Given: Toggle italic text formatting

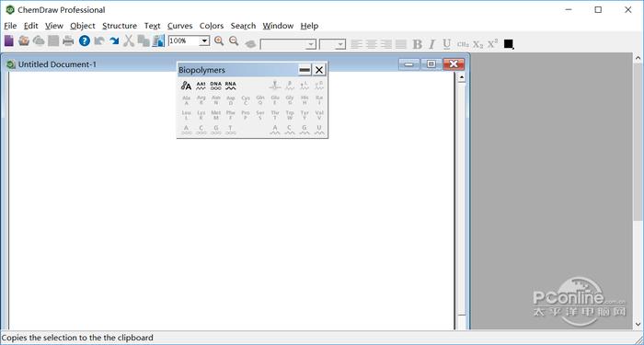Looking at the screenshot, I should [431, 44].
